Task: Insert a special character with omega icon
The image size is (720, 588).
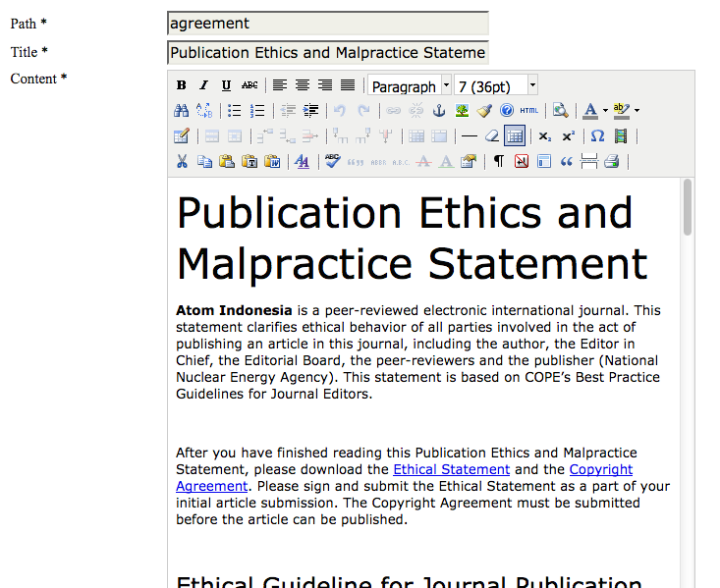Action: point(597,136)
